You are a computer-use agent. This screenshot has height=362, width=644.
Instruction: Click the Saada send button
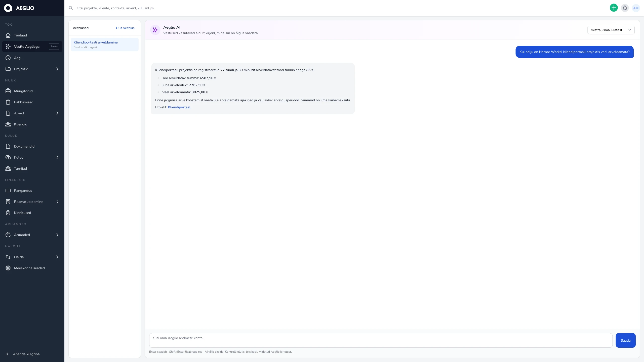coord(625,340)
